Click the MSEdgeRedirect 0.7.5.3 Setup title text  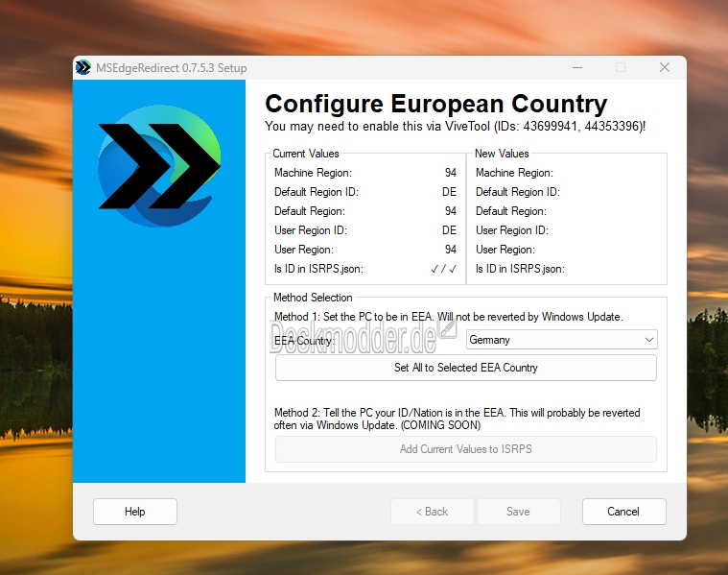pos(172,68)
